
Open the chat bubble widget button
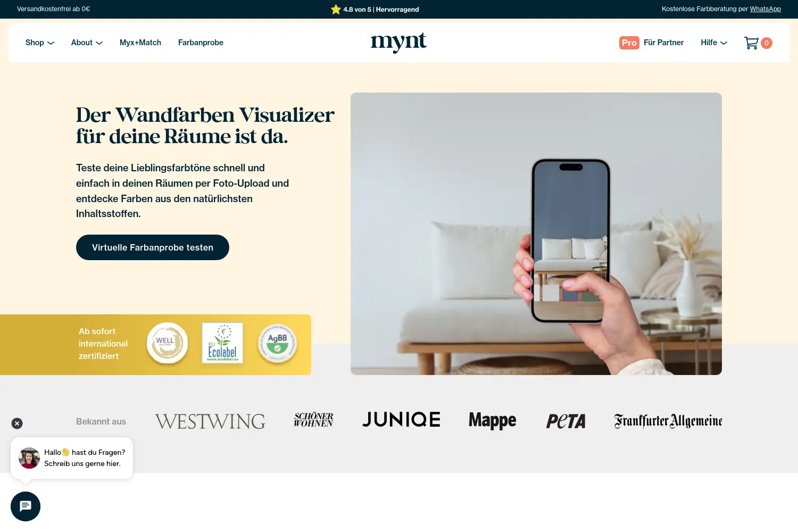[x=26, y=506]
